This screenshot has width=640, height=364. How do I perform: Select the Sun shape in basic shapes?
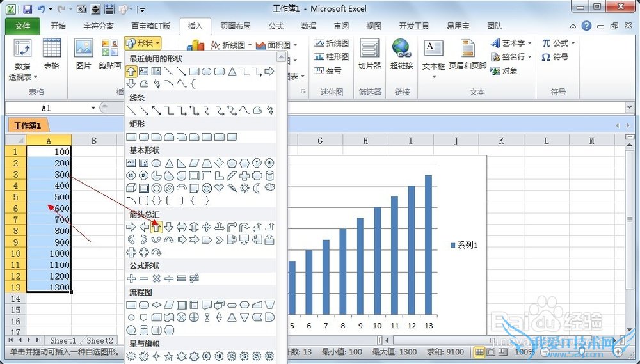click(244, 188)
